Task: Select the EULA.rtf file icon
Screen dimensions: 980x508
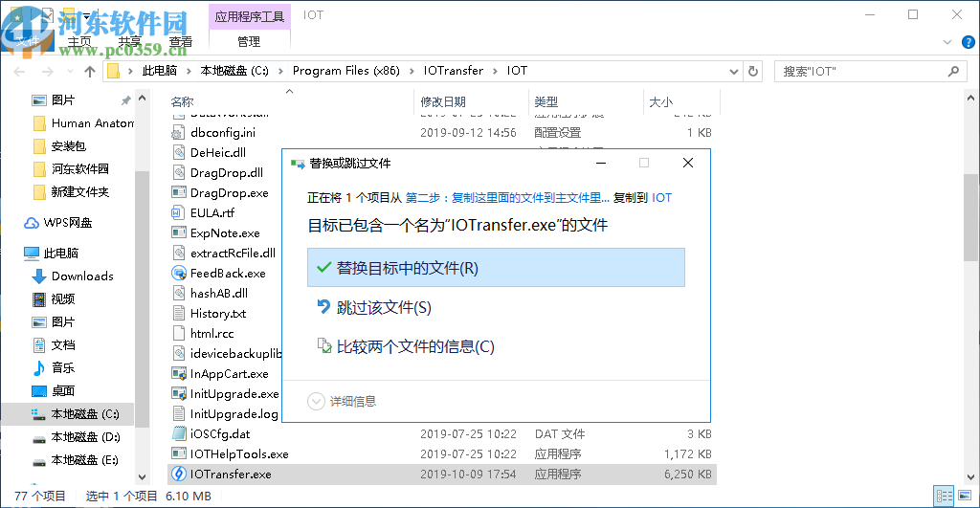Action: pyautogui.click(x=179, y=212)
